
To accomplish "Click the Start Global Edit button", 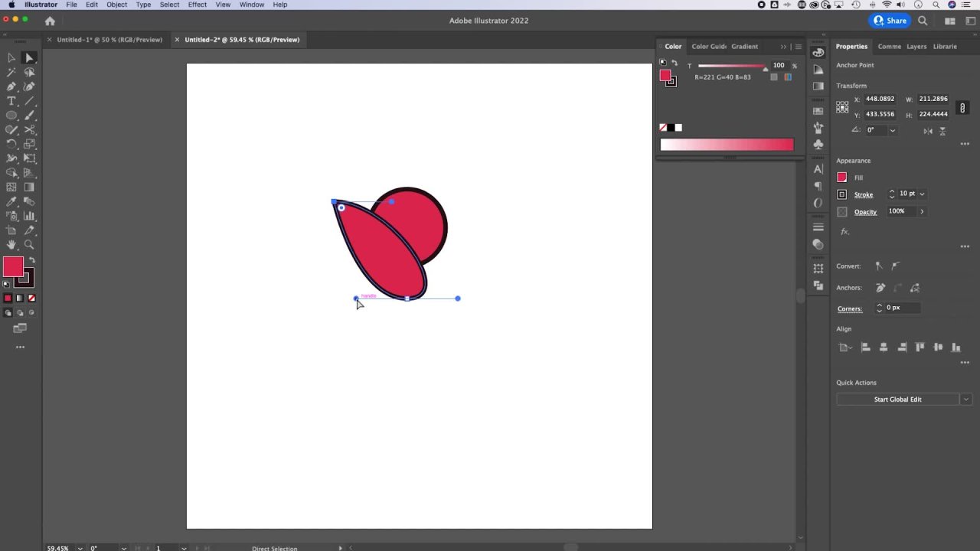I will click(x=897, y=399).
